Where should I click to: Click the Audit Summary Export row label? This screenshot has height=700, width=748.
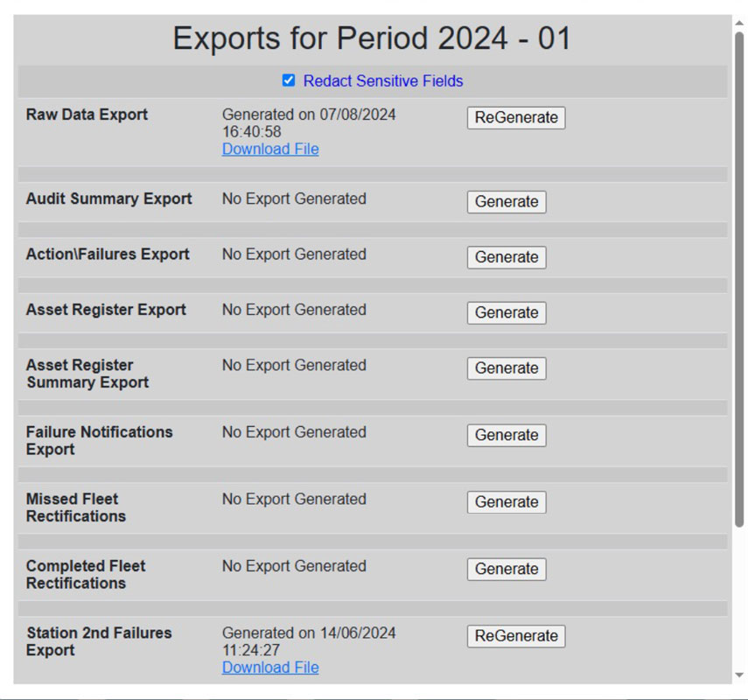pos(108,199)
